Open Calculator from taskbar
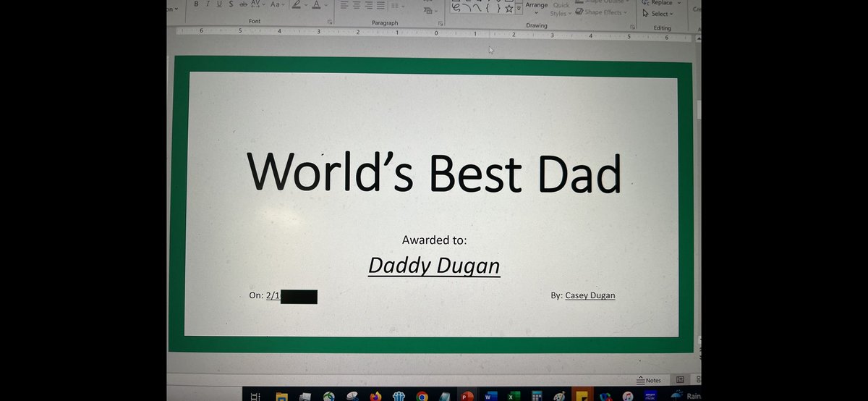The width and height of the screenshot is (868, 401). click(536, 396)
